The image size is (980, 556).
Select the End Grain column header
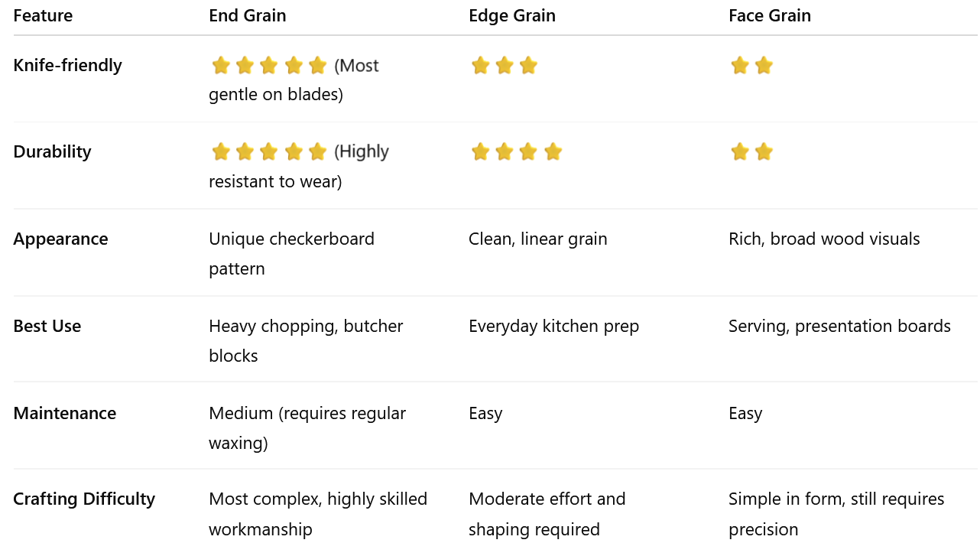coord(248,16)
